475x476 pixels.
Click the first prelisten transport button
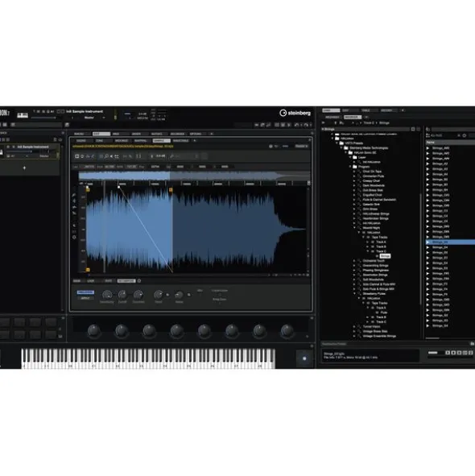(x=448, y=353)
